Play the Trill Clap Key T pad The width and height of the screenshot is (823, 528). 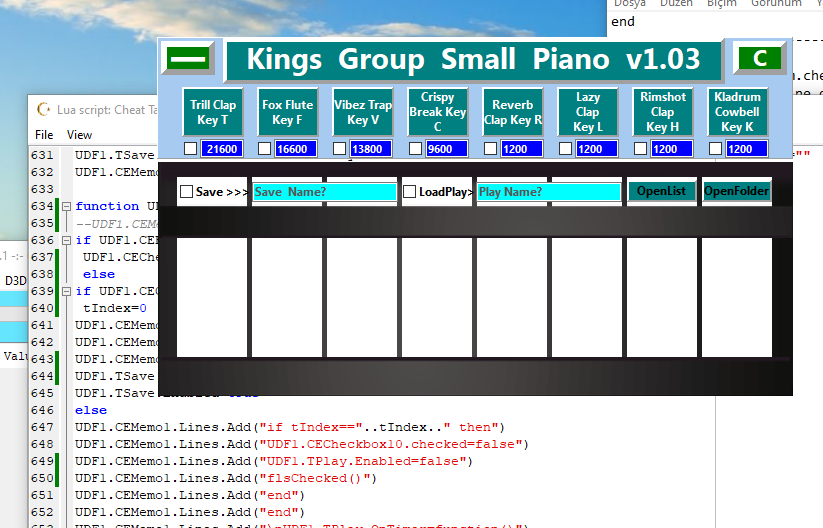(213, 112)
